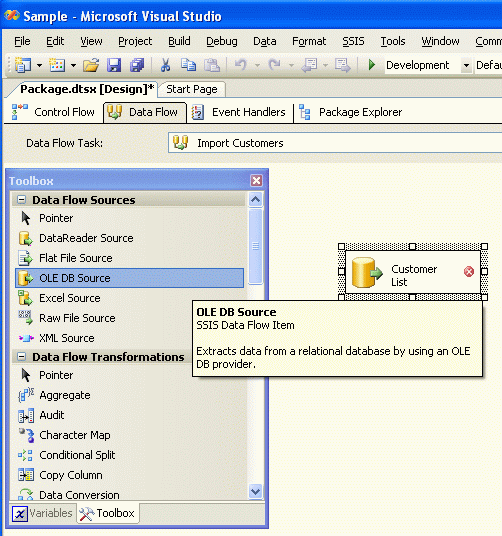Image resolution: width=502 pixels, height=536 pixels.
Task: Open the SSIS menu
Action: click(x=353, y=41)
